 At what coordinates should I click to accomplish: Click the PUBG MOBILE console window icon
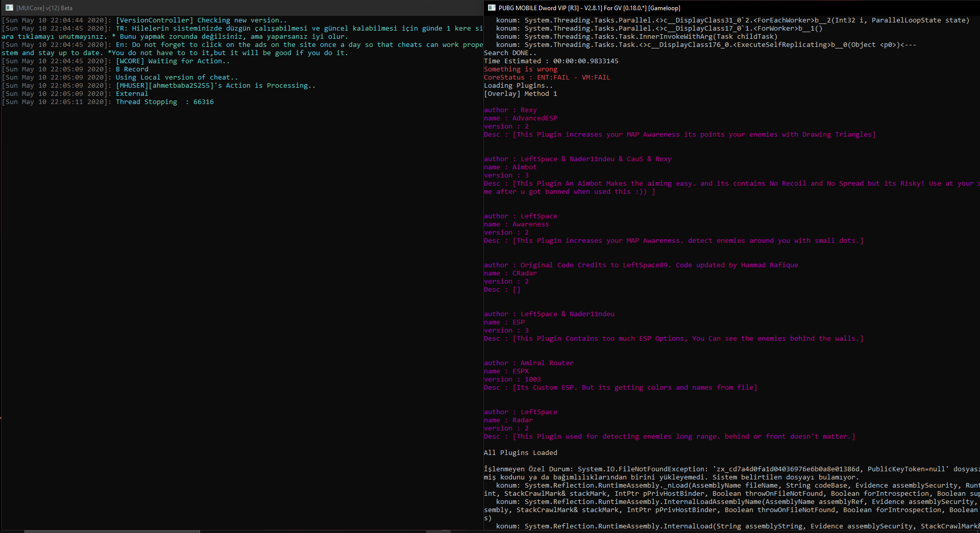pyautogui.click(x=492, y=8)
